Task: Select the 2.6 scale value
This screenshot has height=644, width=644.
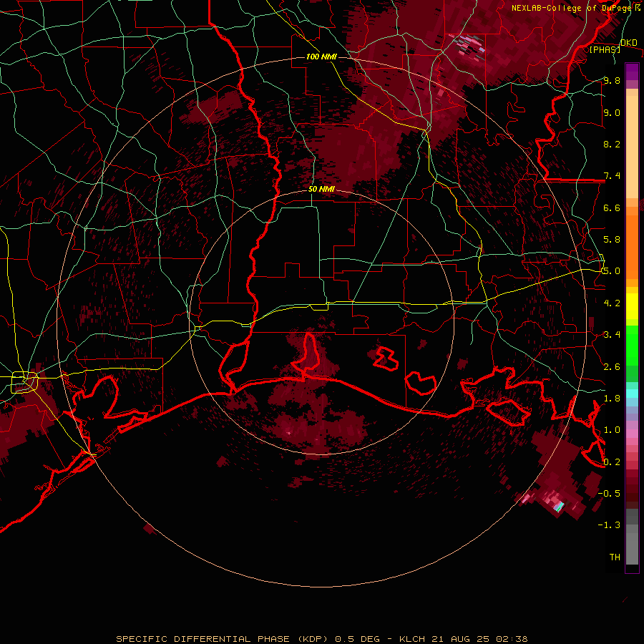Action: pyautogui.click(x=612, y=367)
